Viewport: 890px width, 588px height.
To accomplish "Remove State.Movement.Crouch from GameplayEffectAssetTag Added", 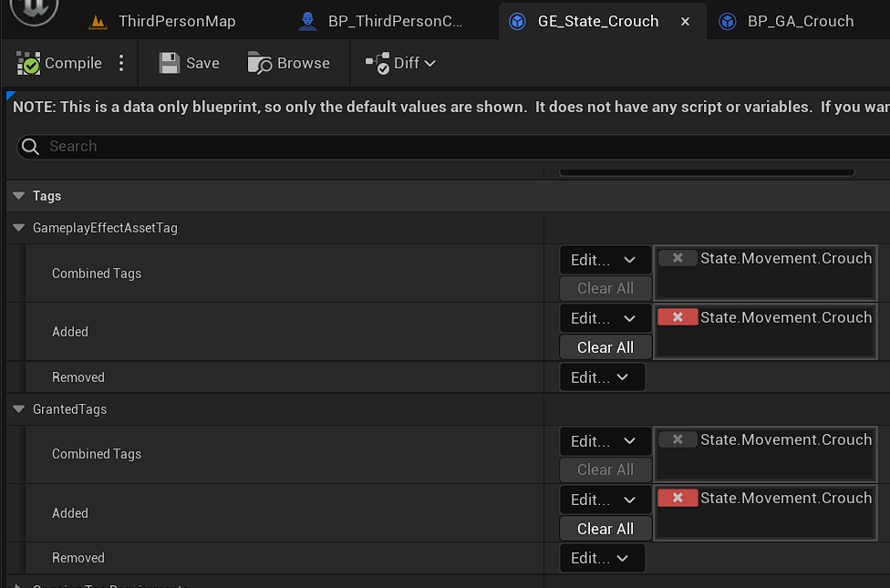I will pos(678,317).
